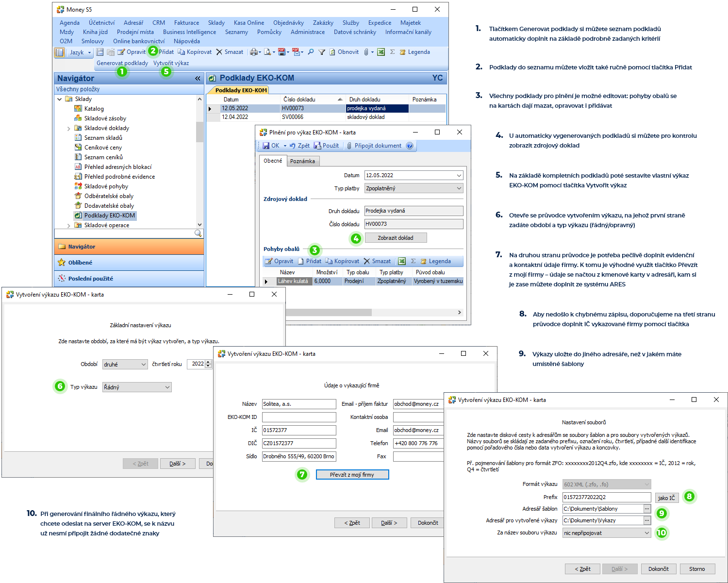Click the OK button dropdown arrow in Plnění window
728x583 pixels.
284,146
